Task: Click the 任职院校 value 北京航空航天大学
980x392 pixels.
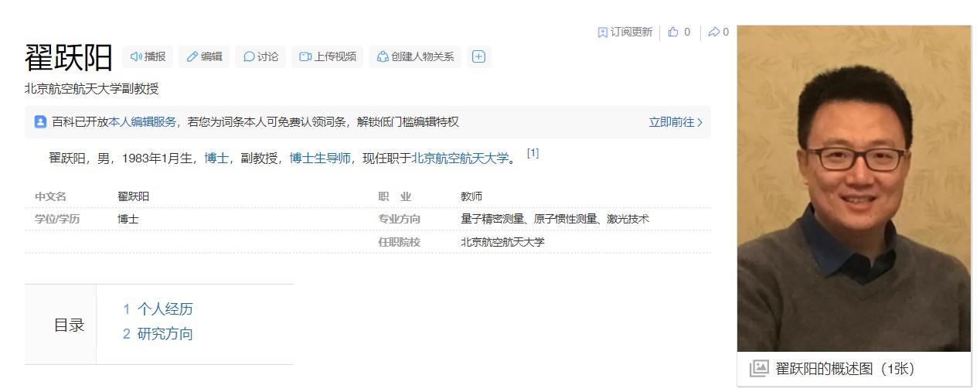Action: [x=502, y=241]
